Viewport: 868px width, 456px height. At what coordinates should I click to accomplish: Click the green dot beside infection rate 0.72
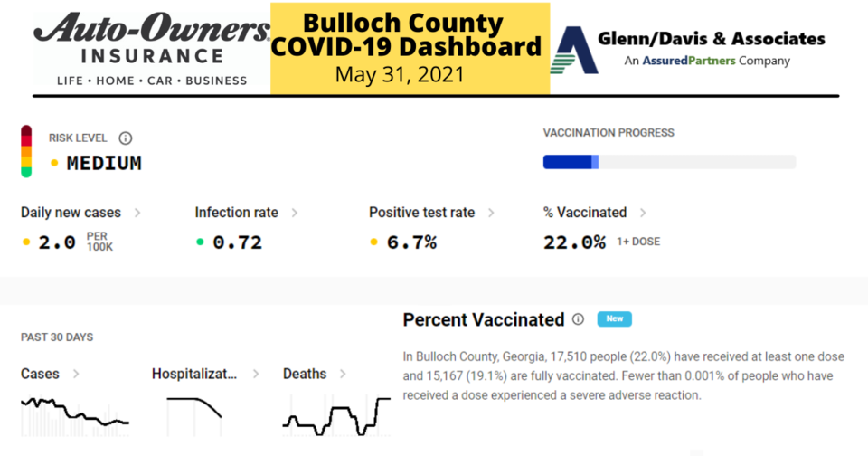(x=200, y=242)
